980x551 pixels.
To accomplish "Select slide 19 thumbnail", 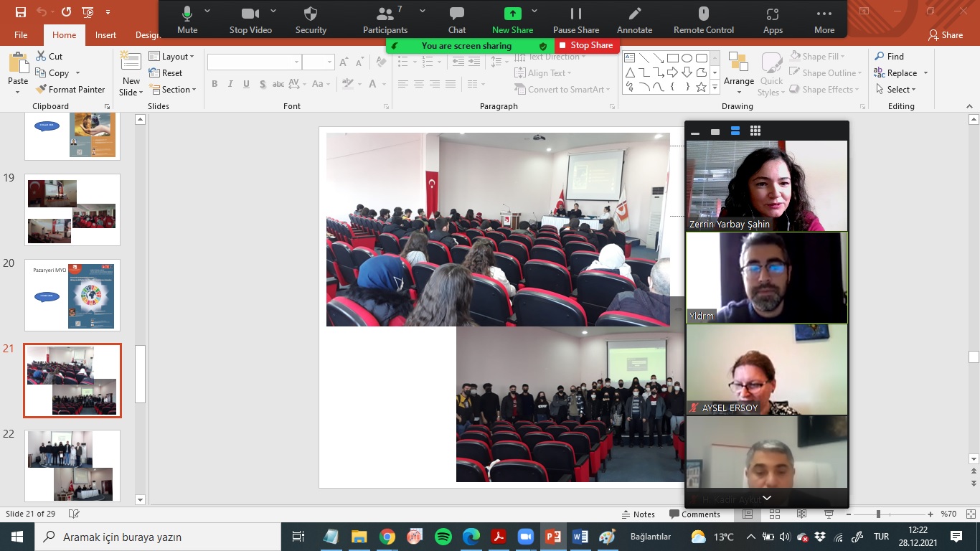I will pos(72,209).
